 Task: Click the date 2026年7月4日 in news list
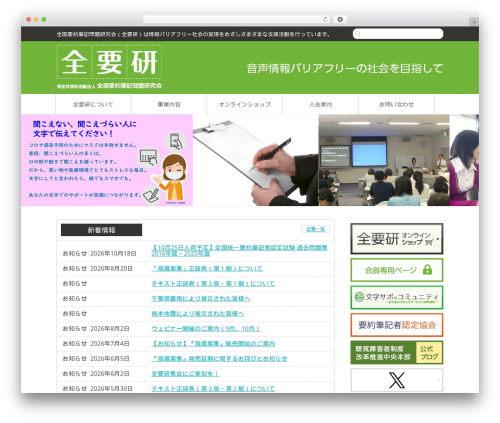tap(110, 344)
